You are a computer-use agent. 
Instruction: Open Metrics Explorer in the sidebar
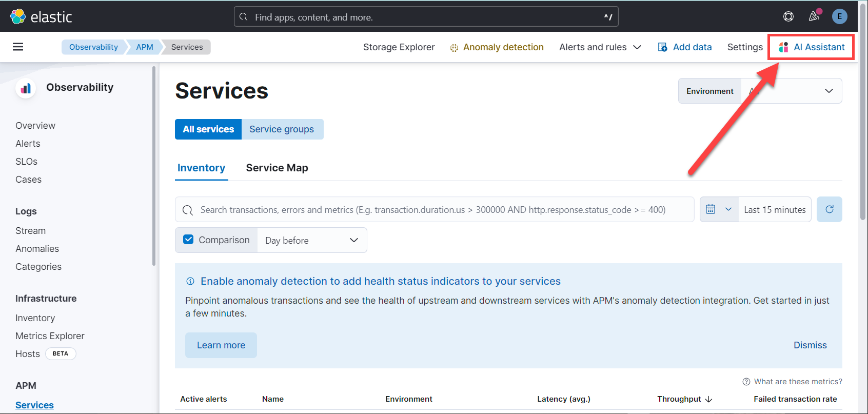click(x=50, y=336)
